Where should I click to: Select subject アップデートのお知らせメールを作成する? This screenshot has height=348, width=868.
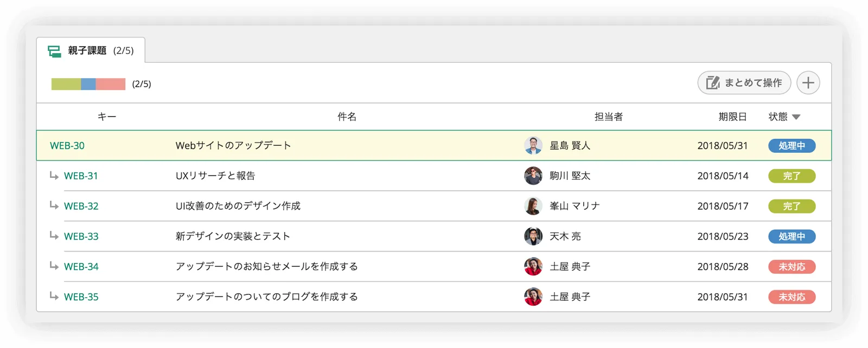[x=267, y=267]
